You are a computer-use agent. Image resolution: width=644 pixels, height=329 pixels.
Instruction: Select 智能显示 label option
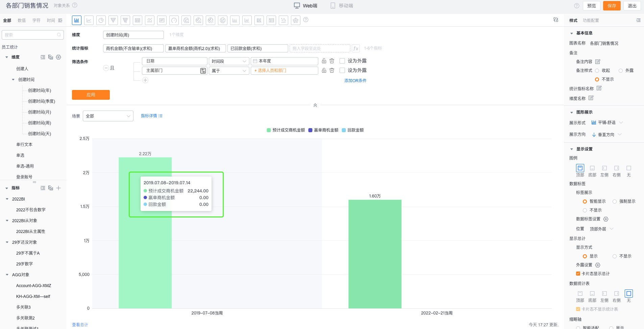(x=585, y=202)
